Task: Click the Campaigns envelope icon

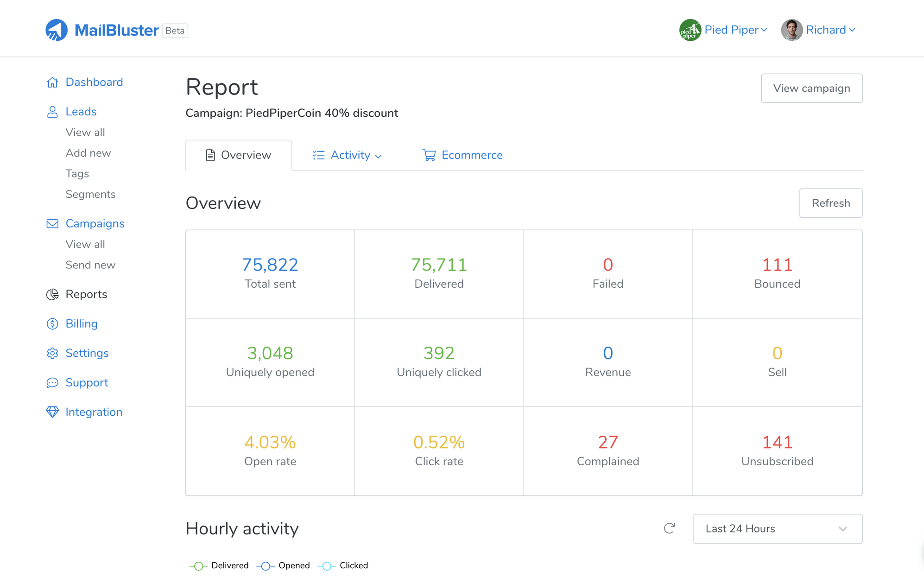Action: coord(52,224)
